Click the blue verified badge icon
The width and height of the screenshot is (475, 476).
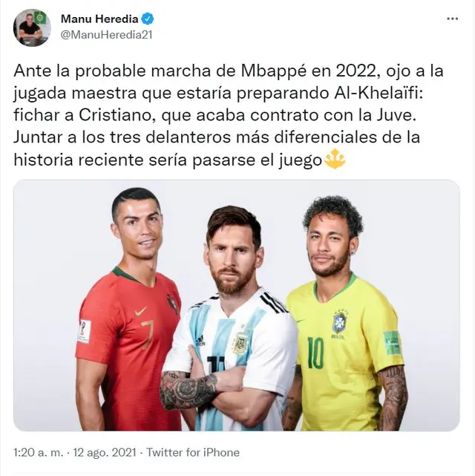(x=148, y=19)
